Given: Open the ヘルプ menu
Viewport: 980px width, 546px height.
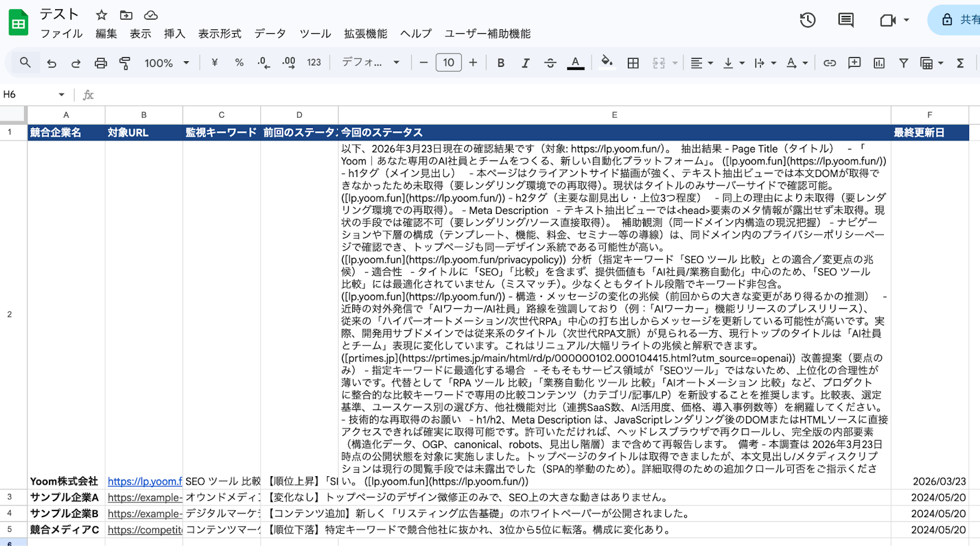Looking at the screenshot, I should pyautogui.click(x=416, y=34).
